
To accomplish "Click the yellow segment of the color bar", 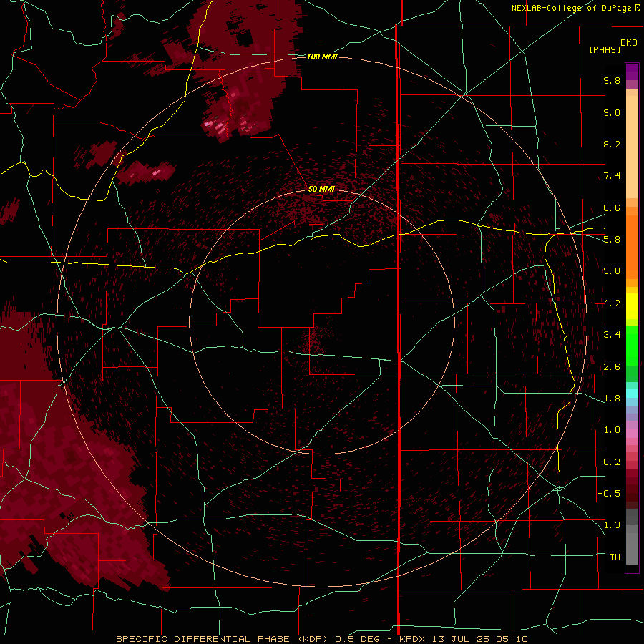I will tap(632, 306).
